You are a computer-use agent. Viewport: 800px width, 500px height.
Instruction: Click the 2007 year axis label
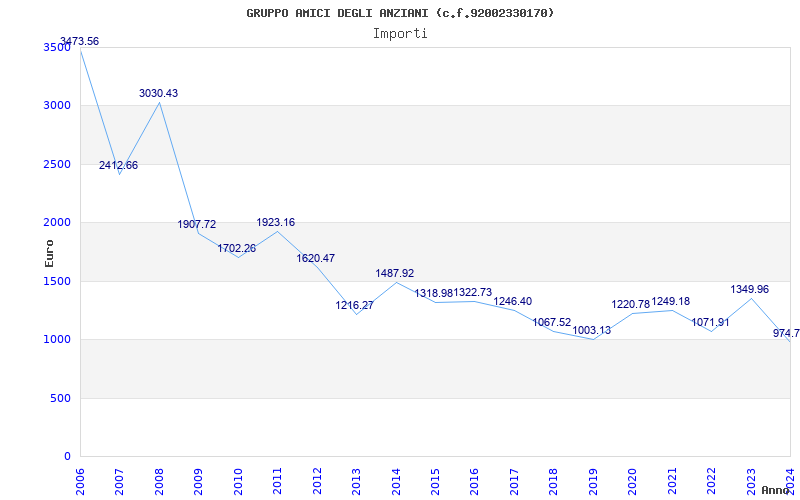click(x=119, y=481)
